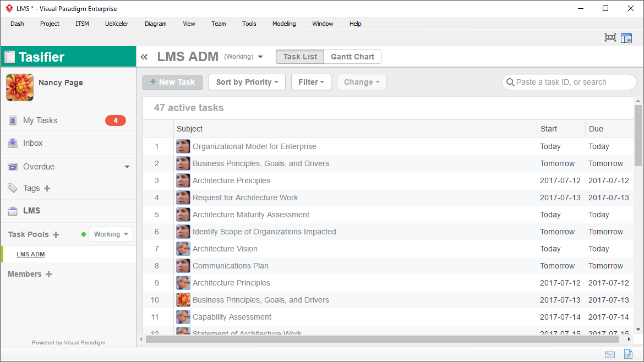Click the vertical scrollbar down arrow
Screen dimensions: 644x362
pos(638,330)
